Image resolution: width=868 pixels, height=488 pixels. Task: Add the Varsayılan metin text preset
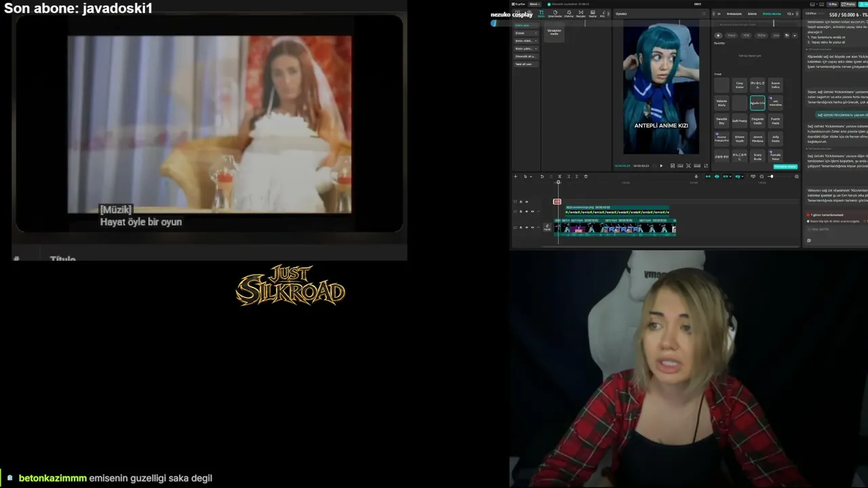click(x=554, y=32)
